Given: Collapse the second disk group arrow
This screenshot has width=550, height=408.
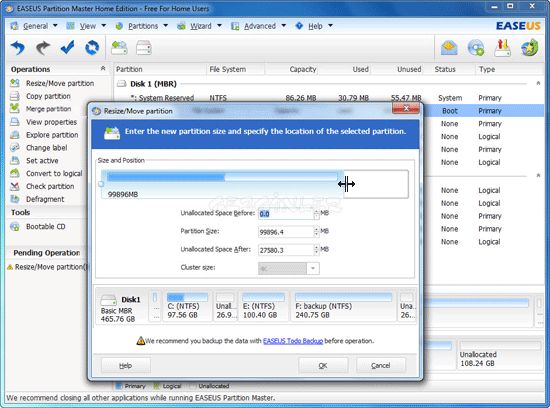Looking at the screenshot, I should [538, 175].
